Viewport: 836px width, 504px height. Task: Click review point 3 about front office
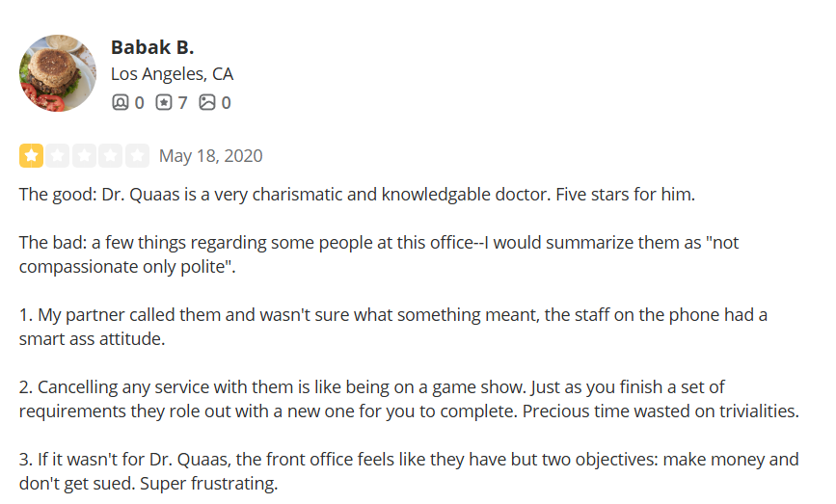coord(409,471)
